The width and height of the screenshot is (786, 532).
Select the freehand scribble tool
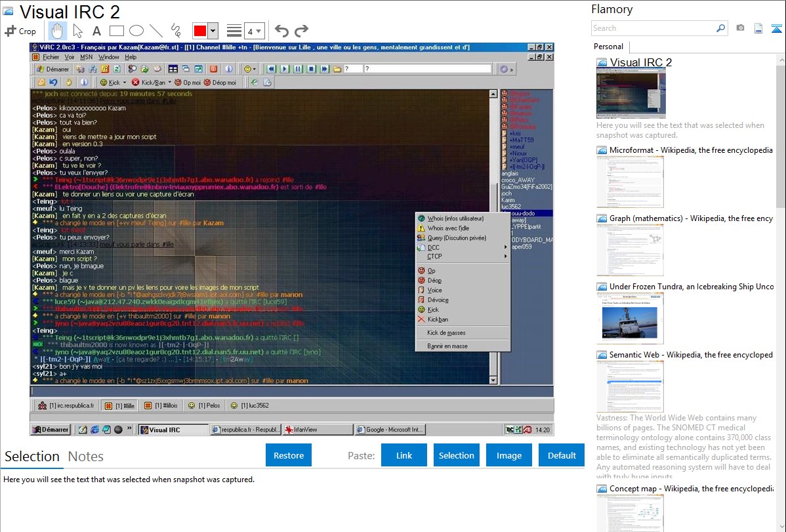(x=175, y=31)
